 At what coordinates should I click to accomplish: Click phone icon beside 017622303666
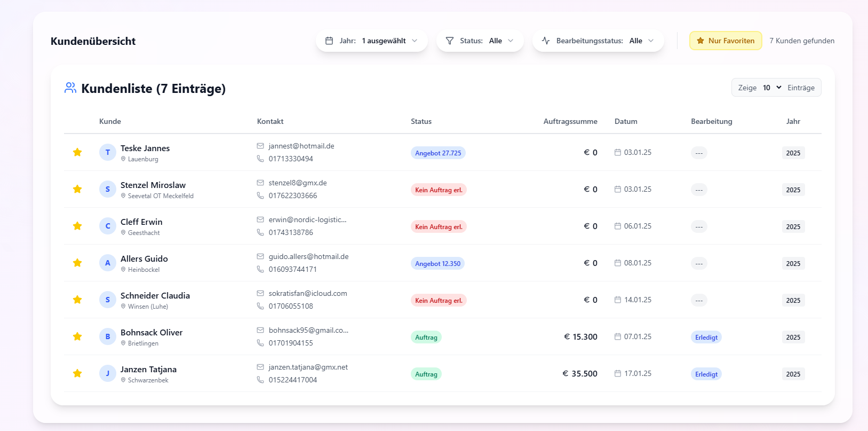coord(260,195)
